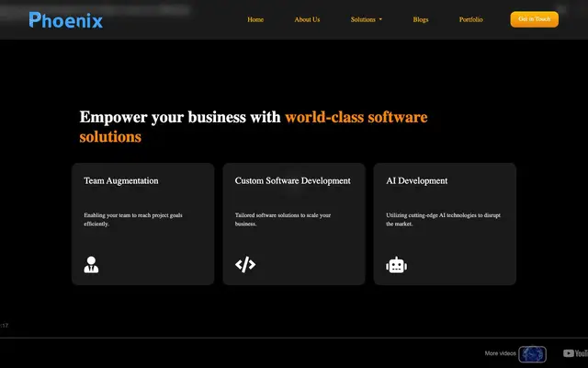
Task: Click the 'More videos' label
Action: [500, 353]
